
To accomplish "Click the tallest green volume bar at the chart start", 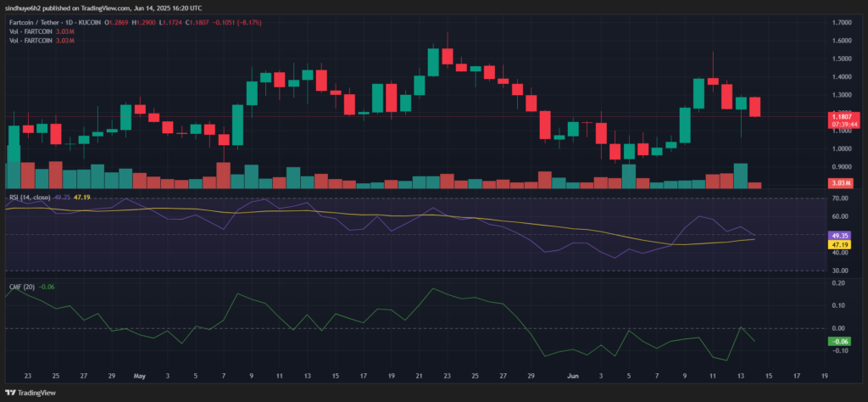I will pyautogui.click(x=14, y=166).
